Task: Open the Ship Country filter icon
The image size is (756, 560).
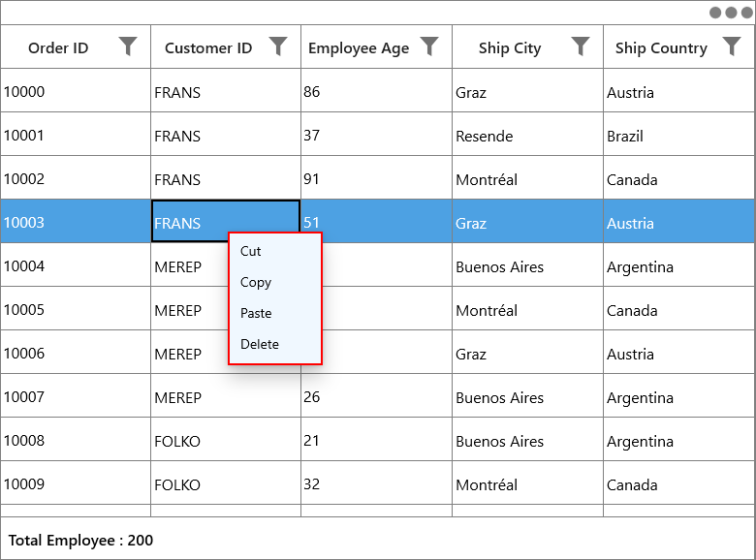Action: [732, 47]
